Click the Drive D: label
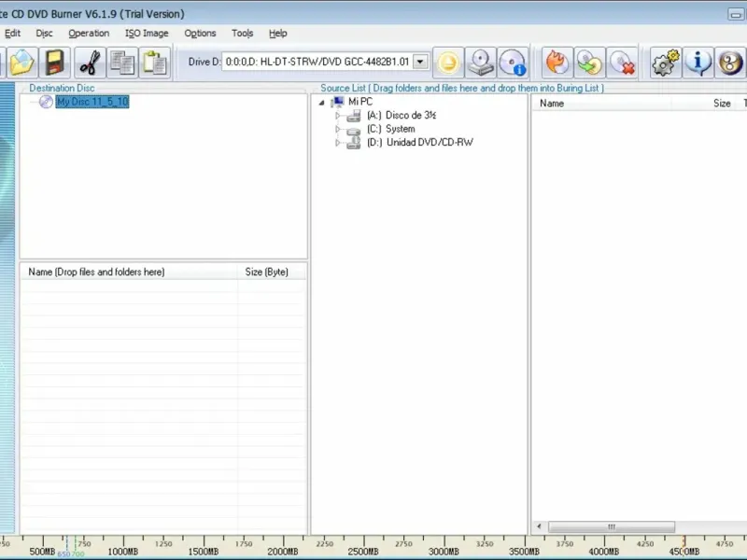This screenshot has width=747, height=560. pos(204,62)
